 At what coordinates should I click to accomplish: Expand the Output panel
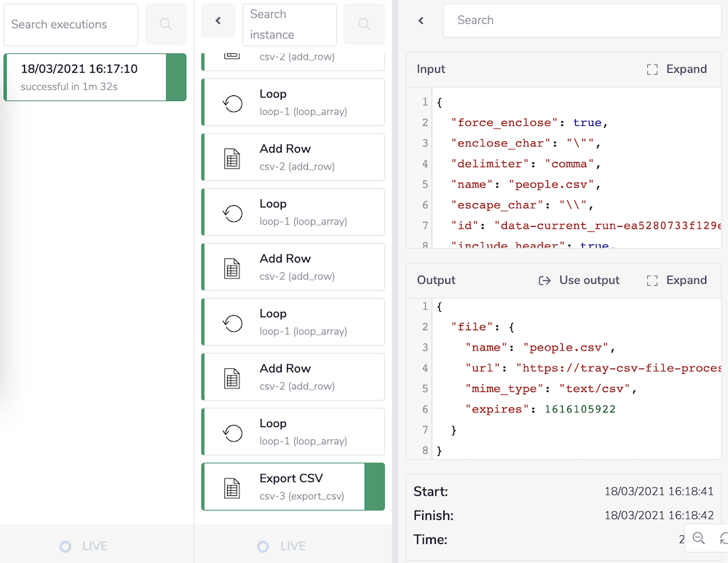click(x=676, y=280)
